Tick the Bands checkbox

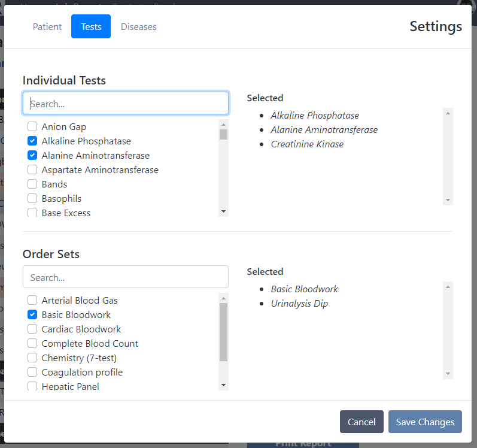[x=32, y=184]
